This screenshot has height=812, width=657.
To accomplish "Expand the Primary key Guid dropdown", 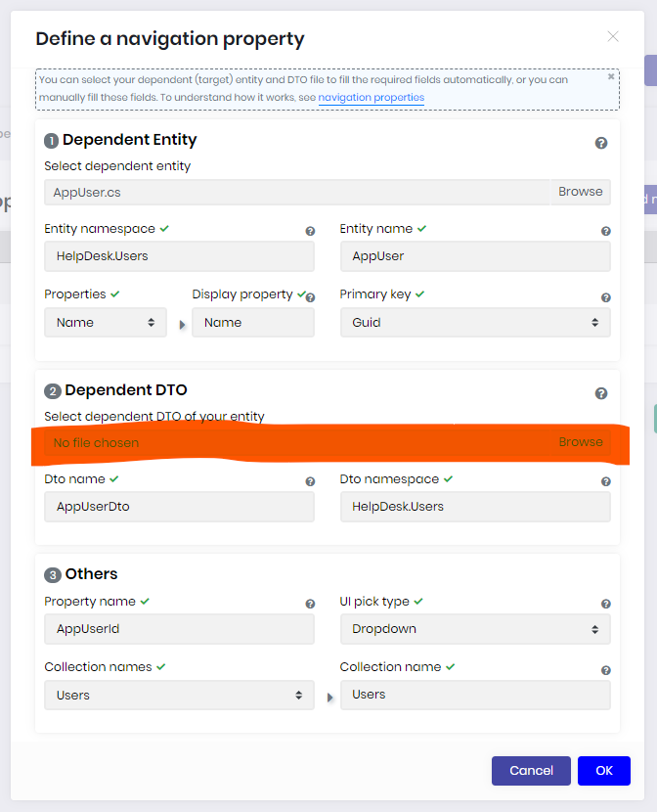I will tap(474, 322).
